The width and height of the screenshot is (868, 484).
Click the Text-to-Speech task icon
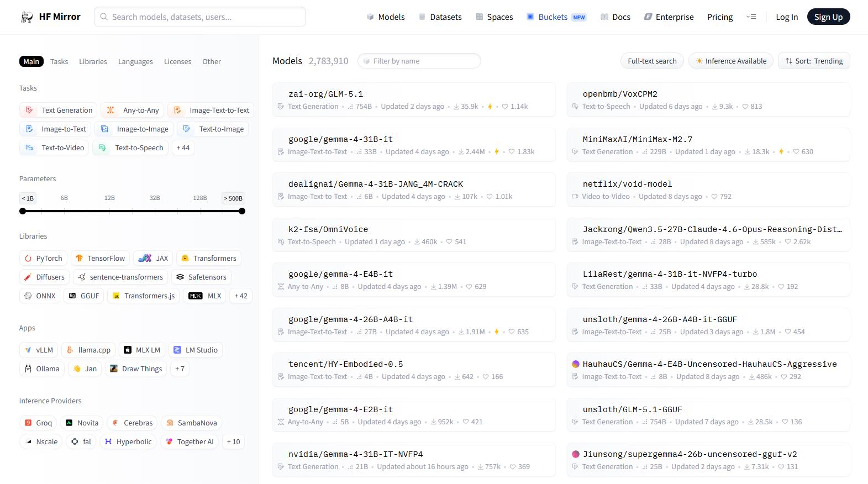102,148
